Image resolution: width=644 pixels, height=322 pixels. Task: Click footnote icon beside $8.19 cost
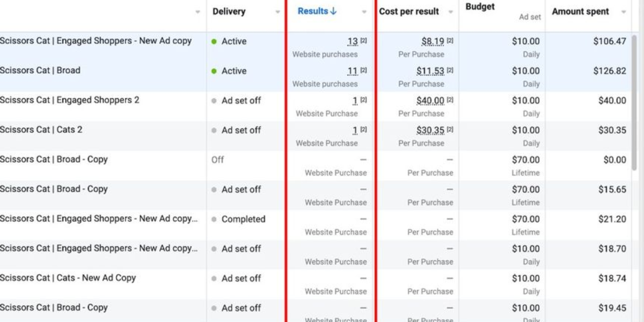[x=450, y=41]
